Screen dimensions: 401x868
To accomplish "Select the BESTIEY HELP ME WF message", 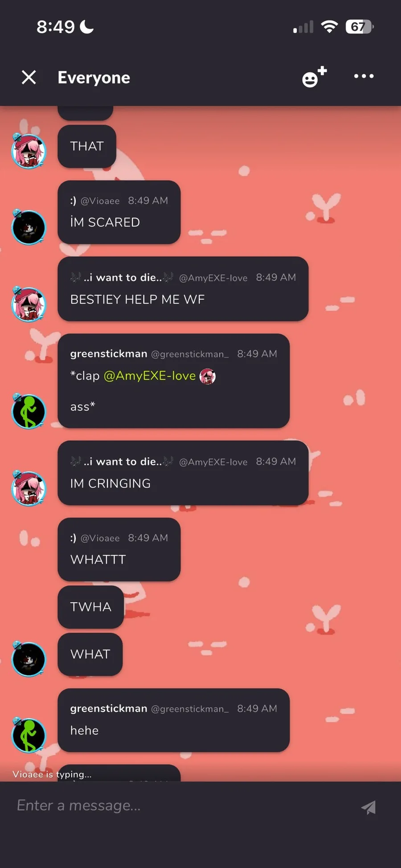I will (183, 289).
